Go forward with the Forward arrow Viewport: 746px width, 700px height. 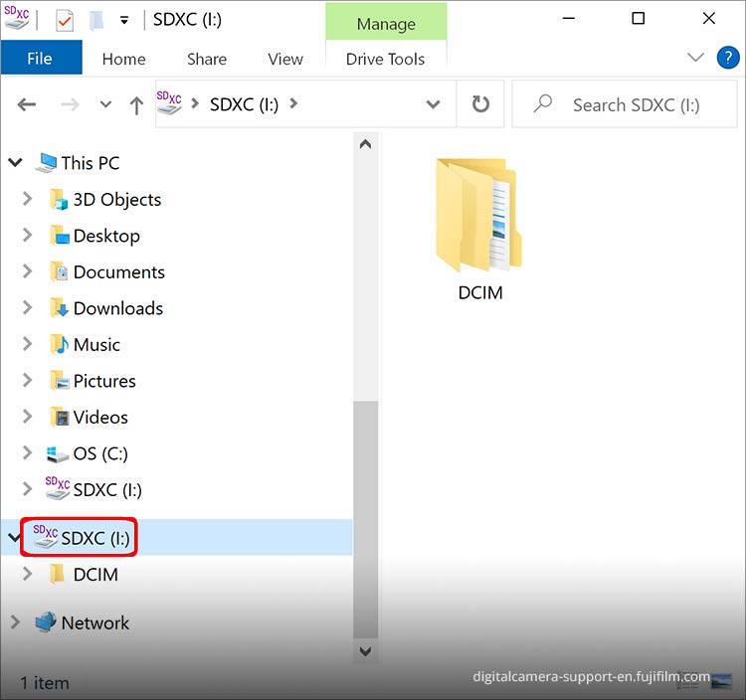(x=70, y=104)
